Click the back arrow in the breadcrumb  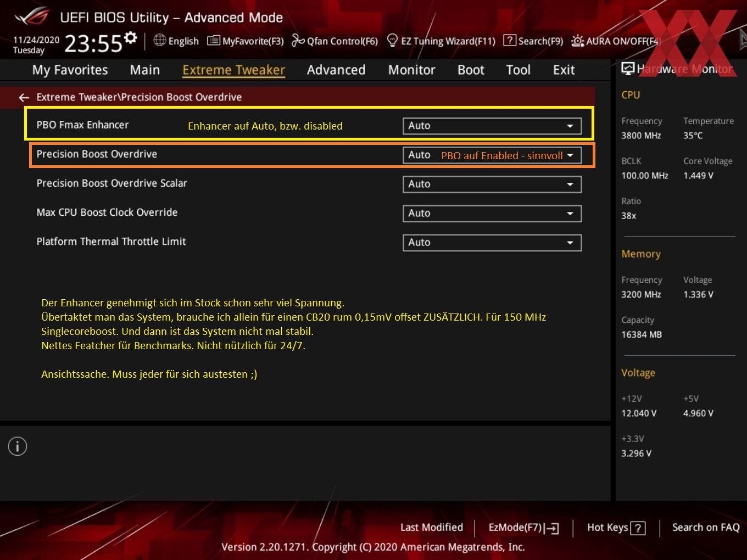(24, 97)
